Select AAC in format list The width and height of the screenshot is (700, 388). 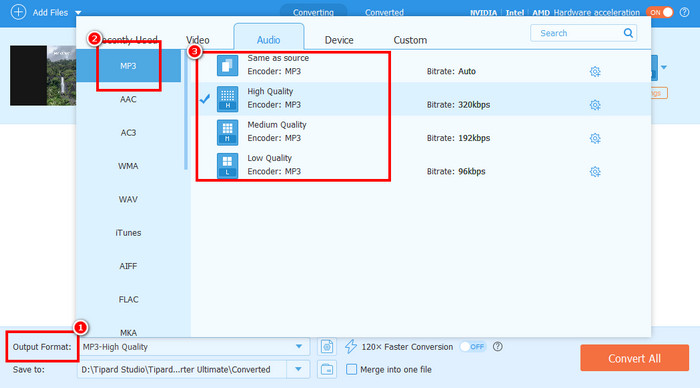pos(128,99)
